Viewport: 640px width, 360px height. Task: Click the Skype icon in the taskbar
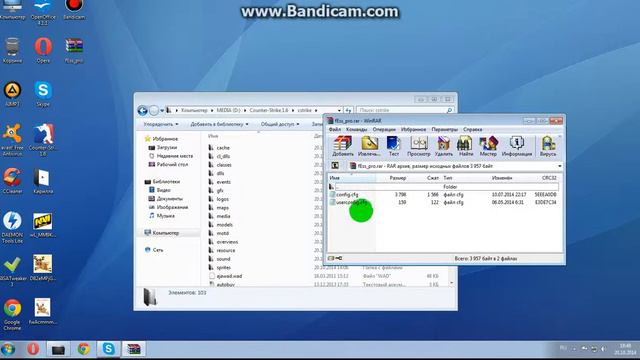[109, 349]
